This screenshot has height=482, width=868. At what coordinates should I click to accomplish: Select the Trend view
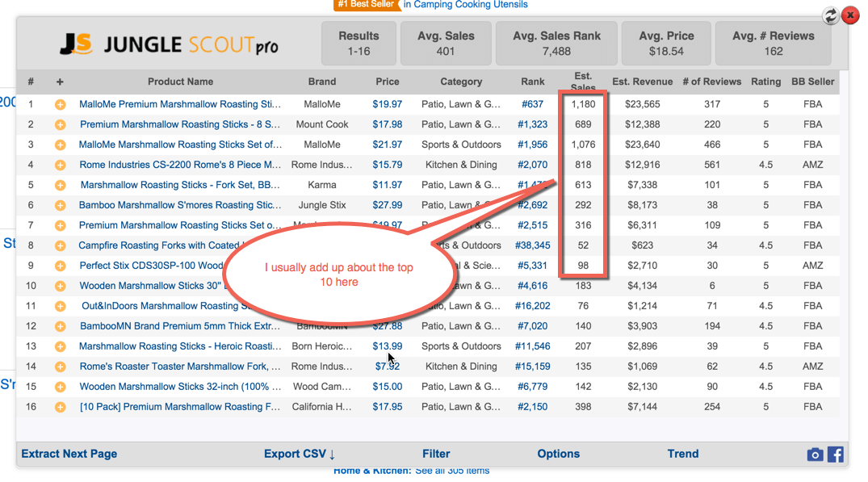click(683, 454)
